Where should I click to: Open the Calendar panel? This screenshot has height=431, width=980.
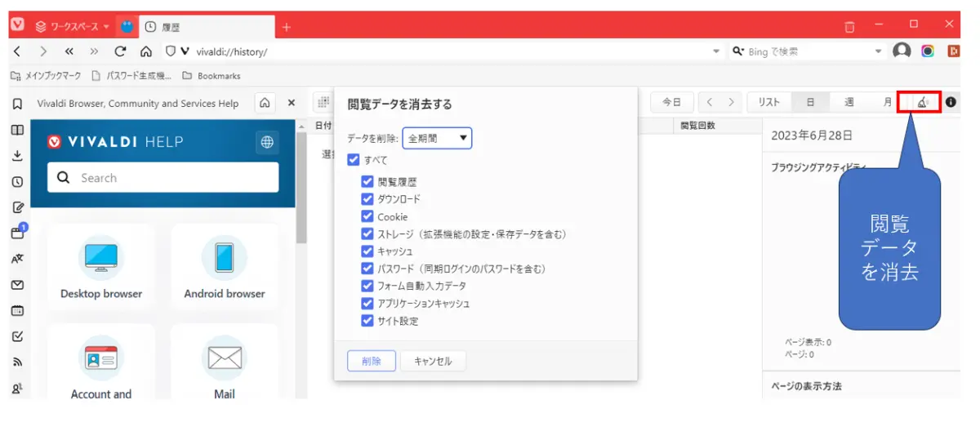coord(17,310)
